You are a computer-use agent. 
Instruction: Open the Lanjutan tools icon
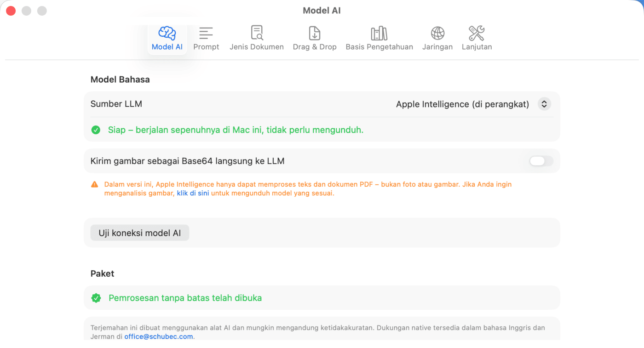[x=477, y=33]
